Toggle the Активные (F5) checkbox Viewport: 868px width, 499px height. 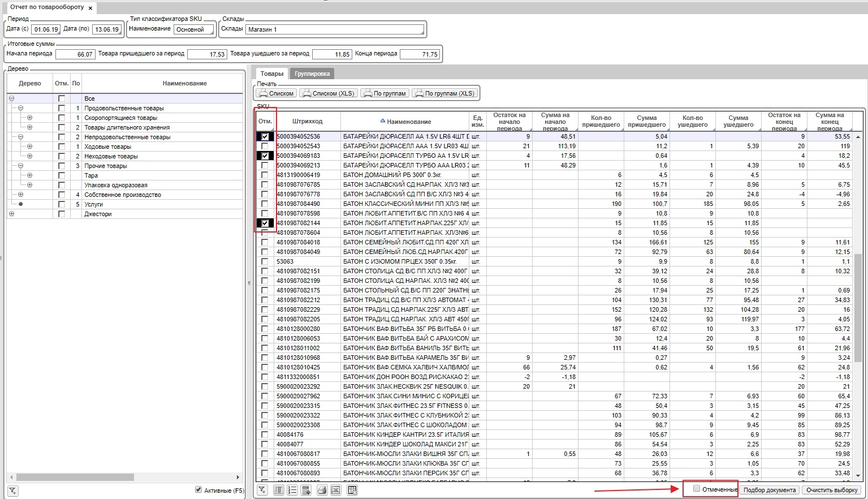coord(198,490)
